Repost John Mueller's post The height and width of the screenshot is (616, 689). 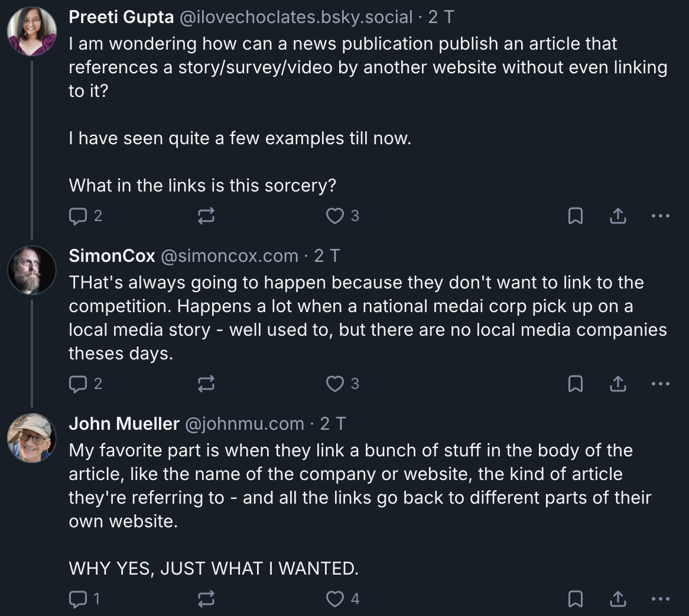coord(206,599)
